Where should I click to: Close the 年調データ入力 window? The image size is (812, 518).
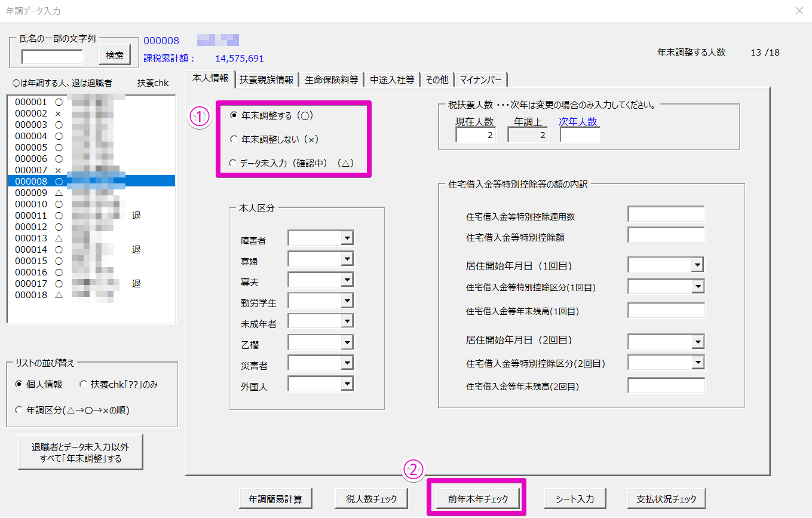click(x=799, y=11)
